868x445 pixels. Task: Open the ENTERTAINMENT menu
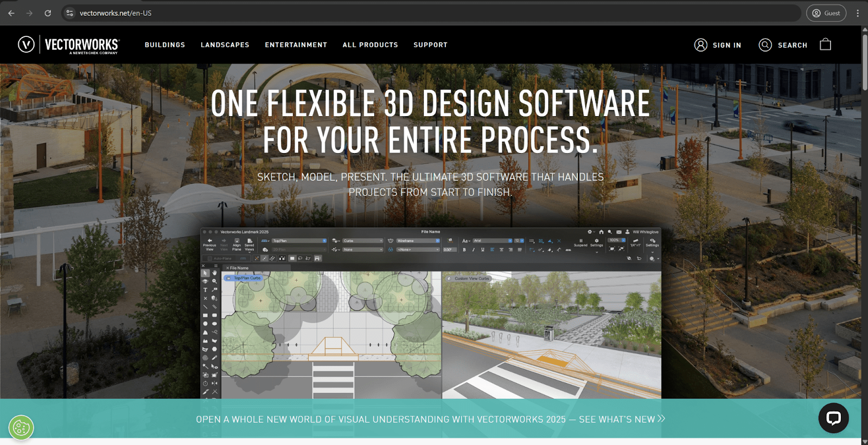pos(296,45)
